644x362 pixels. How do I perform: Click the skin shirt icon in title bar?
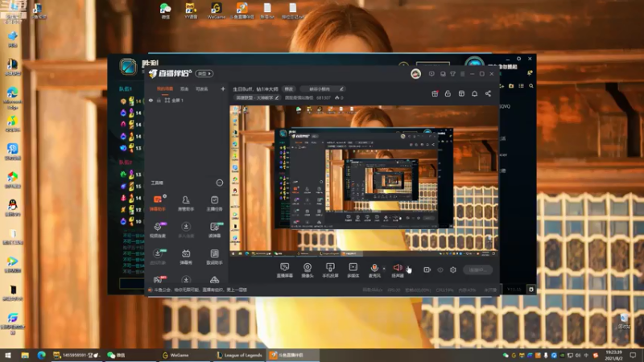tap(452, 74)
